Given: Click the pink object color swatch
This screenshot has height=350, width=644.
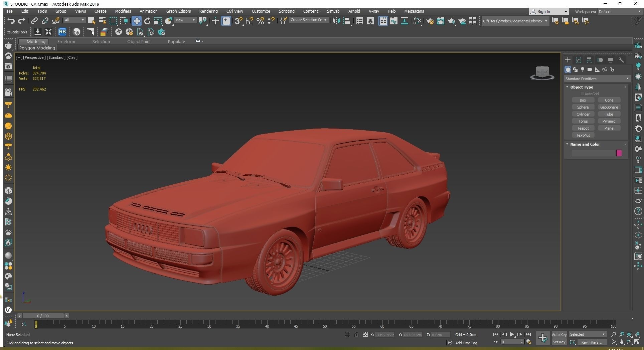Looking at the screenshot, I should coord(619,153).
